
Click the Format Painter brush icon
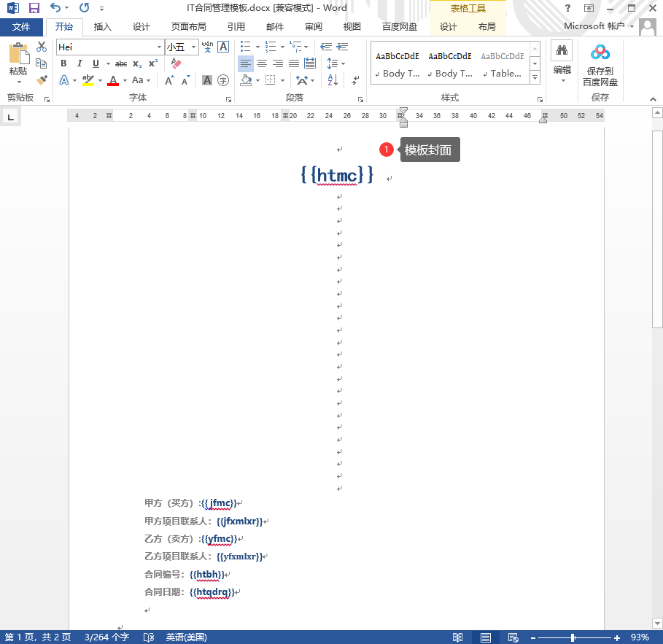42,80
